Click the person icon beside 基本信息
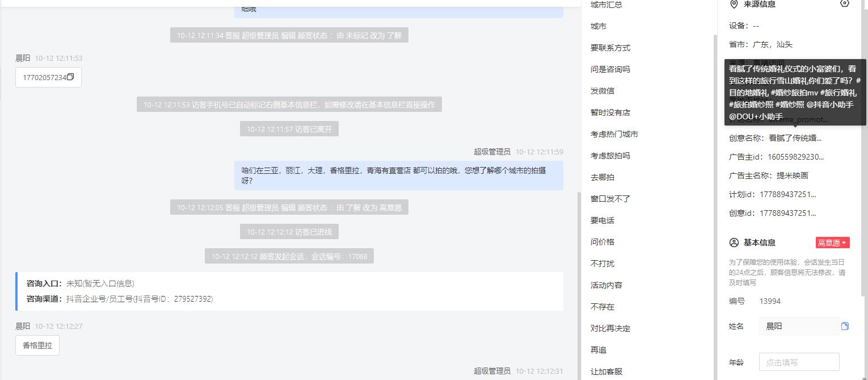Image resolution: width=868 pixels, height=380 pixels. 734,243
